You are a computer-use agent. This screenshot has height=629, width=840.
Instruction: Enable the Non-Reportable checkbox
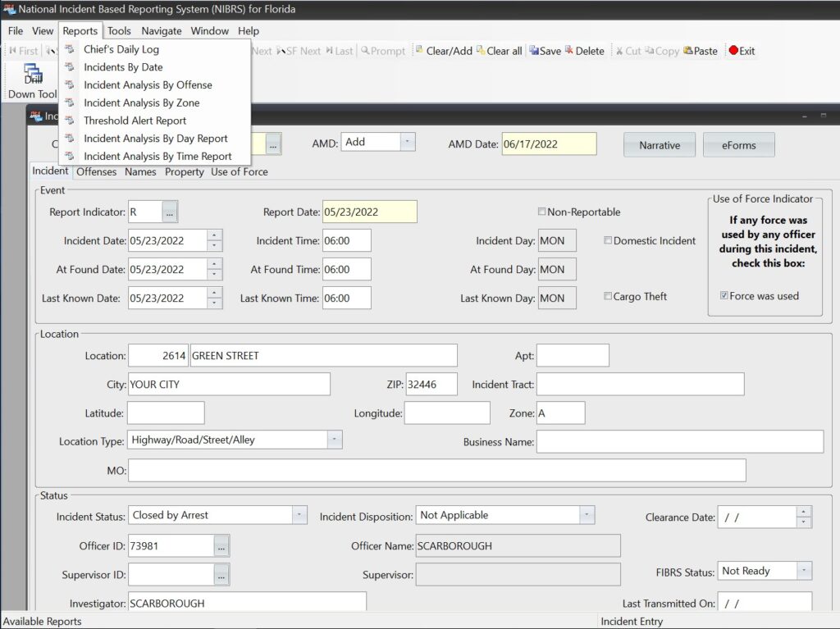coord(541,212)
